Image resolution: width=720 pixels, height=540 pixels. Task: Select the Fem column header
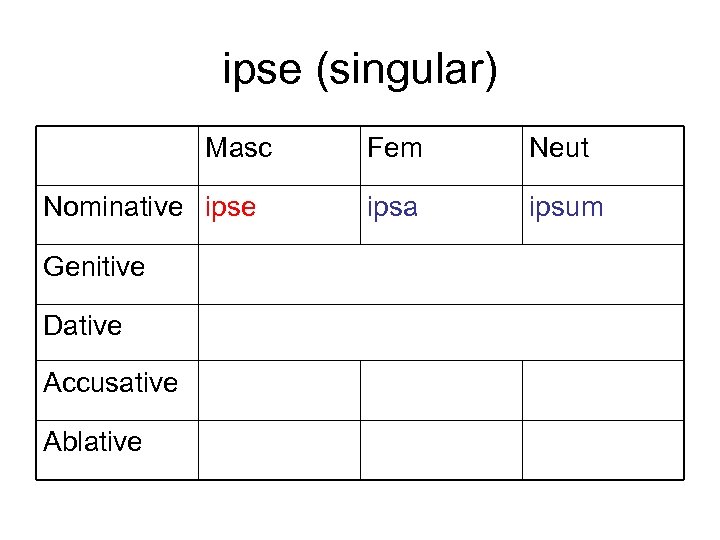pyautogui.click(x=395, y=149)
